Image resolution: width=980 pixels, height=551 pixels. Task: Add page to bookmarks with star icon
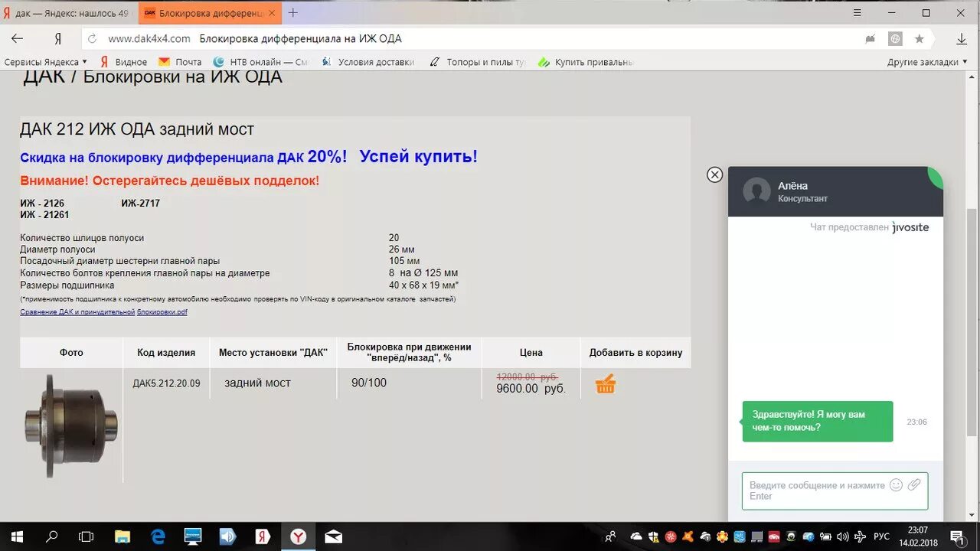point(920,38)
